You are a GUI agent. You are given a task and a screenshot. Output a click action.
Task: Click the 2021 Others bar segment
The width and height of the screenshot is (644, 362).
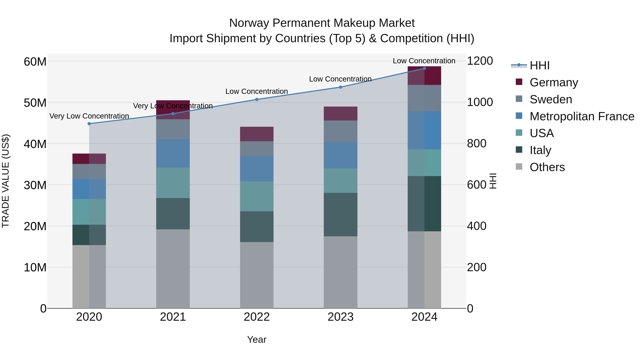pos(173,269)
